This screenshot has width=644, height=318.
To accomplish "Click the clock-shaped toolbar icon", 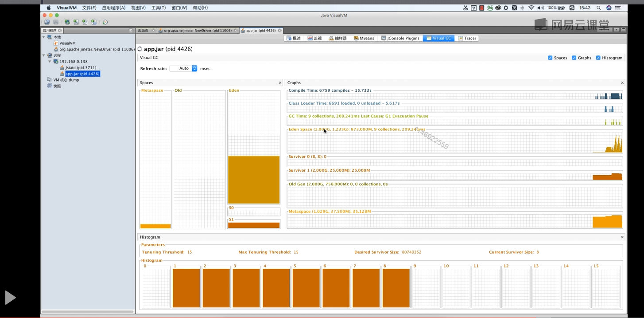I will pyautogui.click(x=105, y=22).
